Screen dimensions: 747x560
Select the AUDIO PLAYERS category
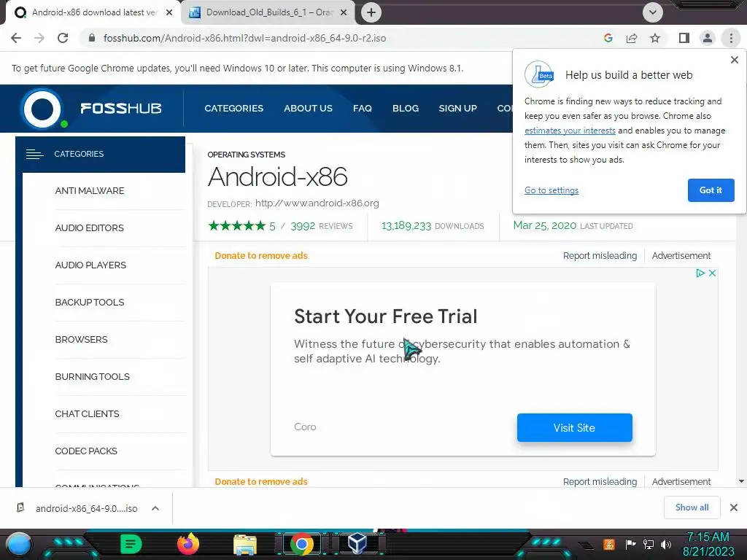pyautogui.click(x=90, y=265)
